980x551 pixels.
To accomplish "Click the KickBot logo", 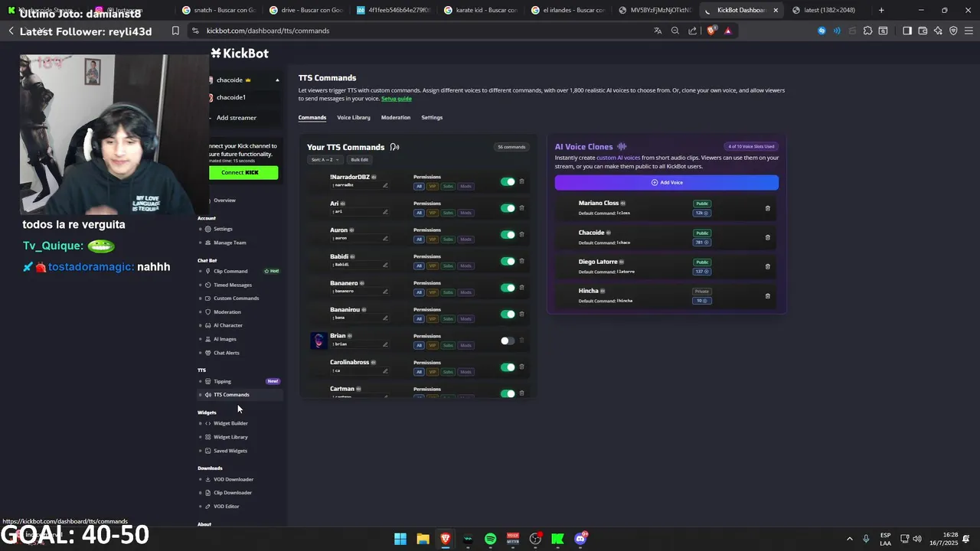I will pos(240,54).
